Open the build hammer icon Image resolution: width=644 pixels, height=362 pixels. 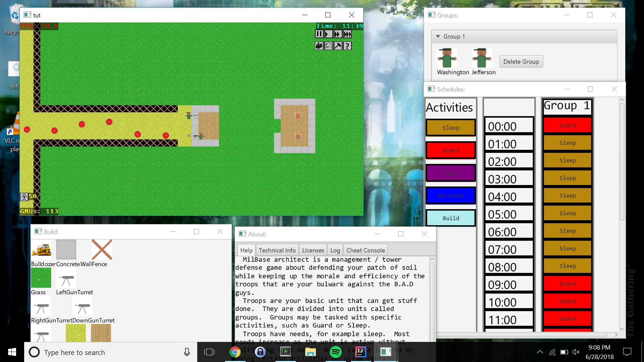point(338,46)
